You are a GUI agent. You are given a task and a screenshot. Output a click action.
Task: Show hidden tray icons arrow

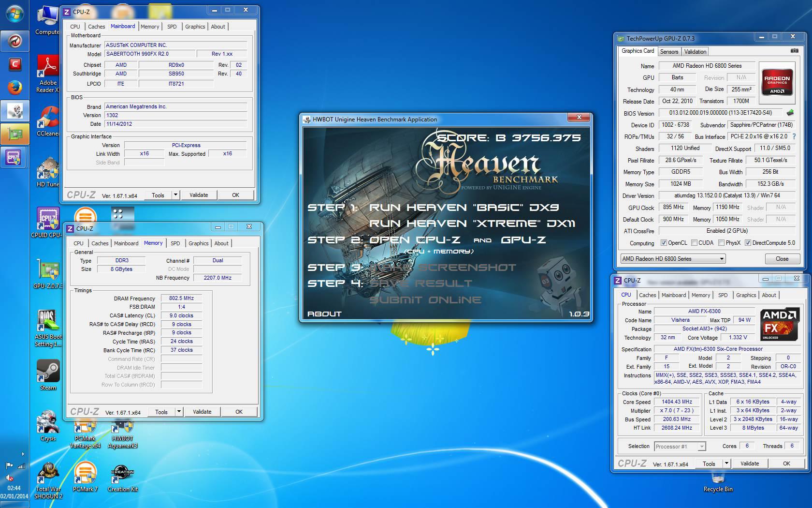click(23, 454)
